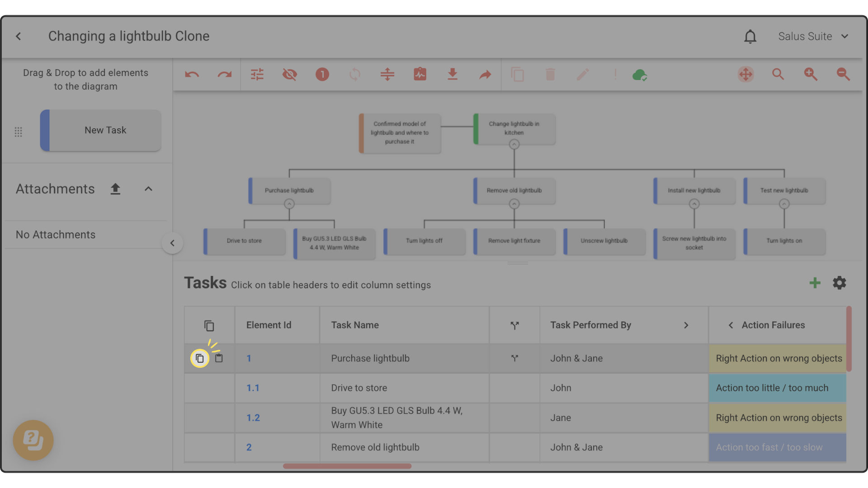The image size is (868, 488).
Task: Open diagram filter sliders settings
Action: click(257, 75)
